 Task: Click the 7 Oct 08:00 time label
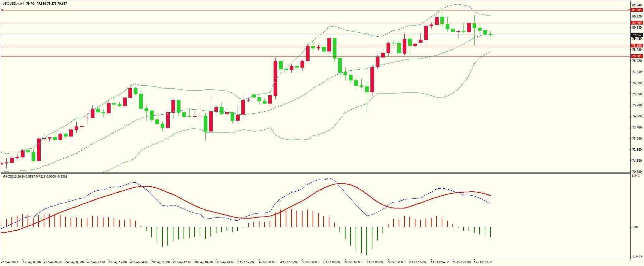pyautogui.click(x=375, y=262)
